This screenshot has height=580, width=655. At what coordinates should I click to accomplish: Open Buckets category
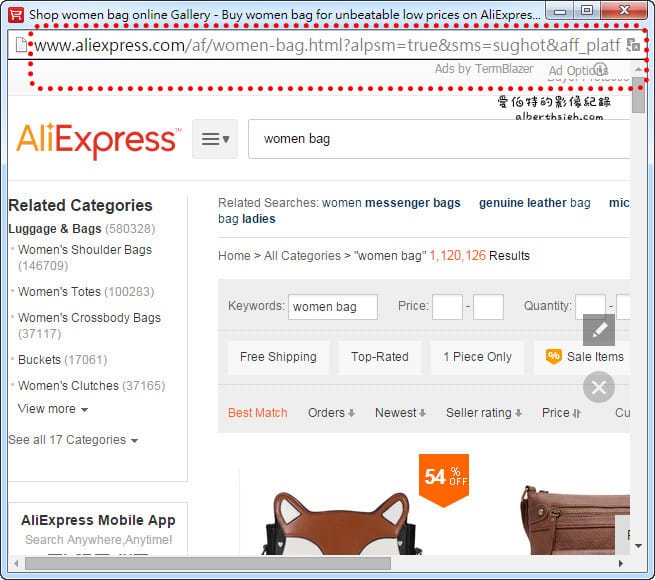(39, 359)
